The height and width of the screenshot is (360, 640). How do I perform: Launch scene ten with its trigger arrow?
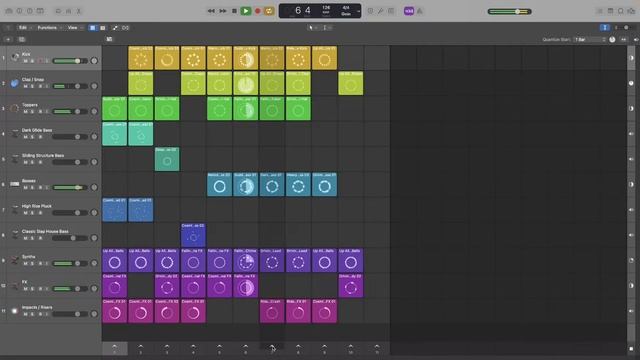351,349
